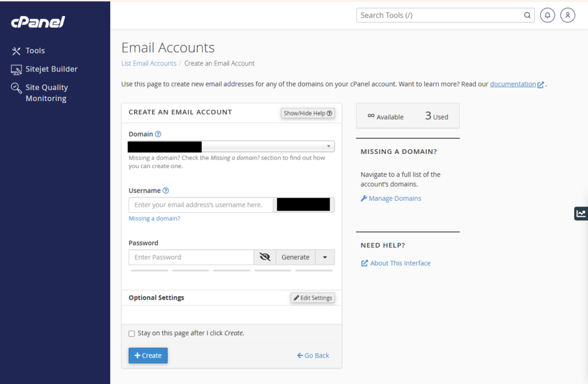Click the Enter Password field
Viewport: 588px width, 384px height.
(x=191, y=257)
